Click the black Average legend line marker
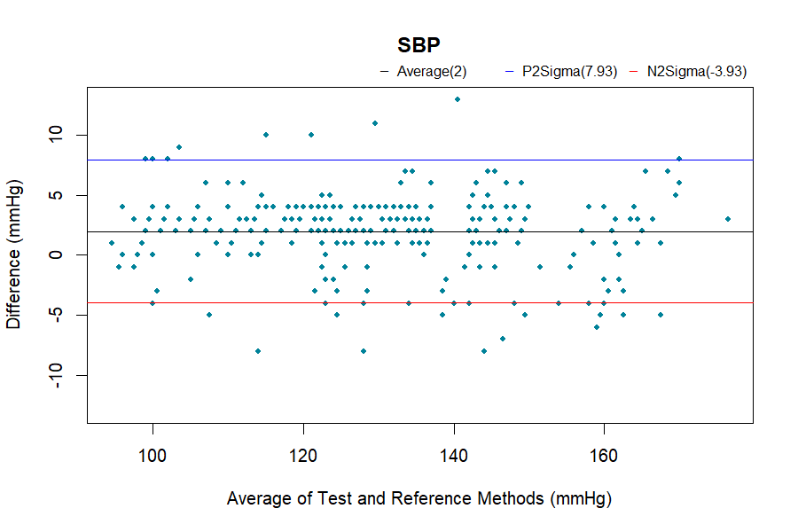This screenshot has height=532, width=798. (x=384, y=72)
